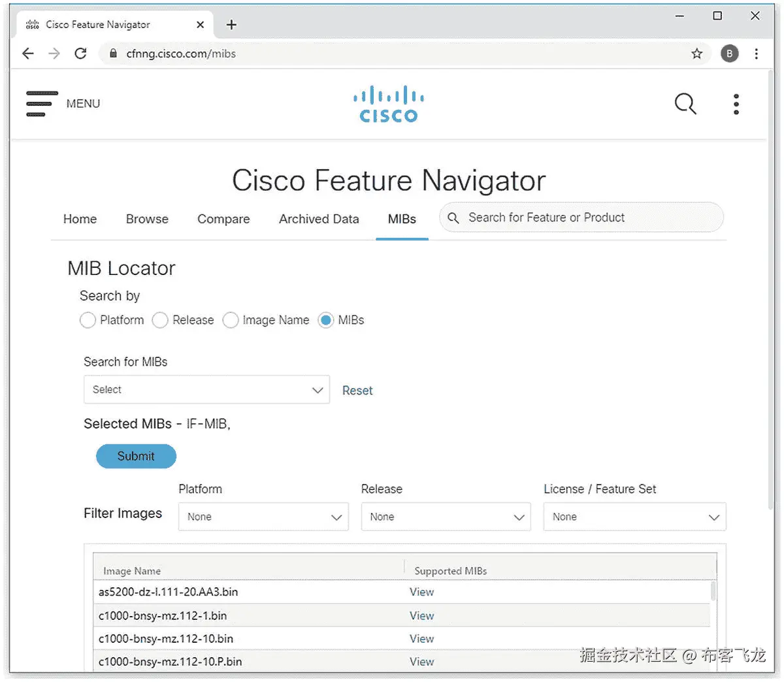View MIBs for c1000-bnsy-mz.112-10.P.bin
The height and width of the screenshot is (682, 784).
pos(421,661)
